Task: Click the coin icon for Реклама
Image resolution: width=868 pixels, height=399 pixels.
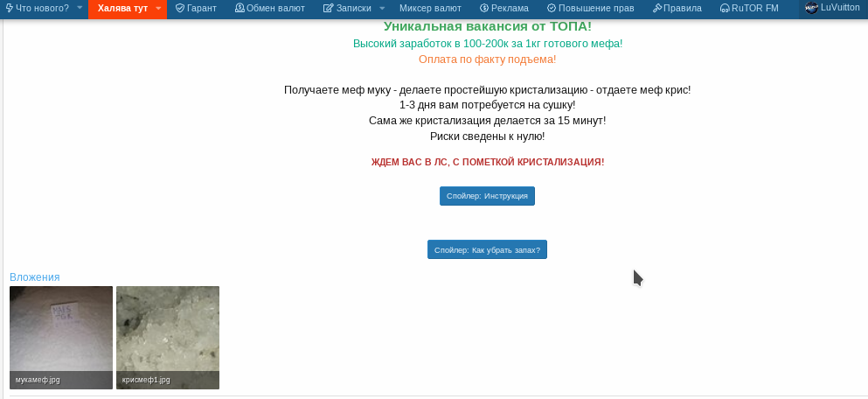Action: [x=483, y=9]
